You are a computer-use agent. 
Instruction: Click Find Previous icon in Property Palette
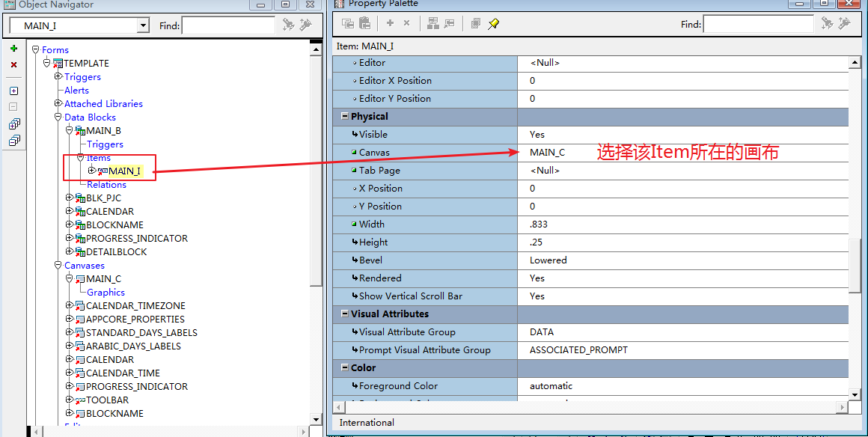(x=844, y=23)
